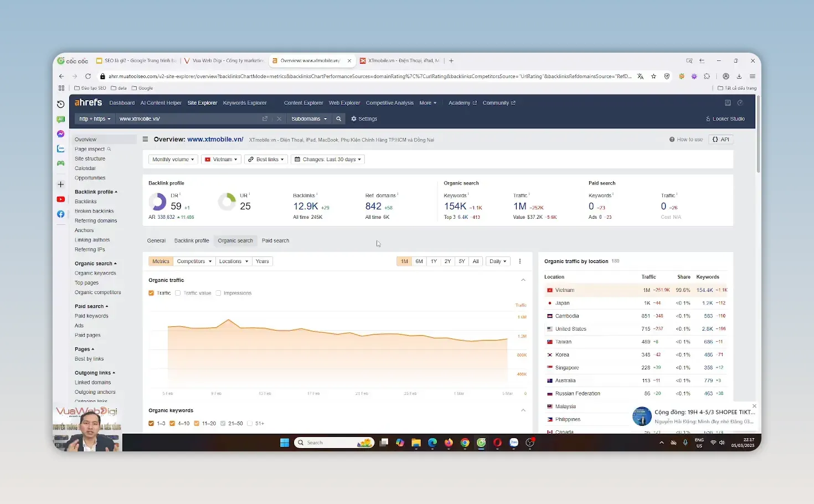This screenshot has width=814, height=504.
Task: Open the Subdomains mode dropdown
Action: (309, 119)
